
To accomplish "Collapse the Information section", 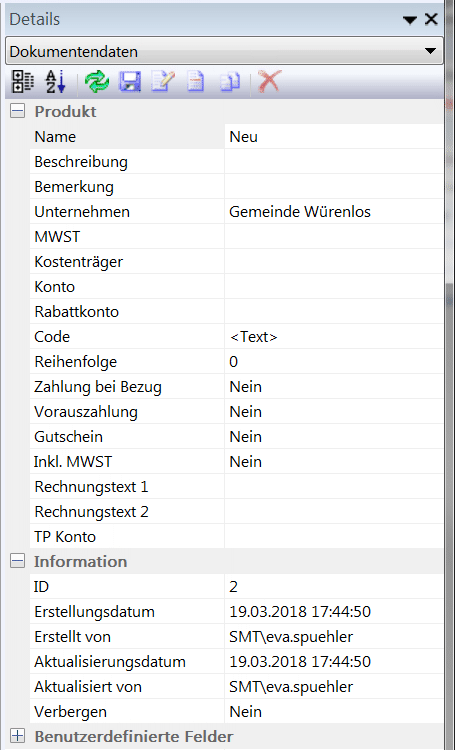I will pos(18,562).
